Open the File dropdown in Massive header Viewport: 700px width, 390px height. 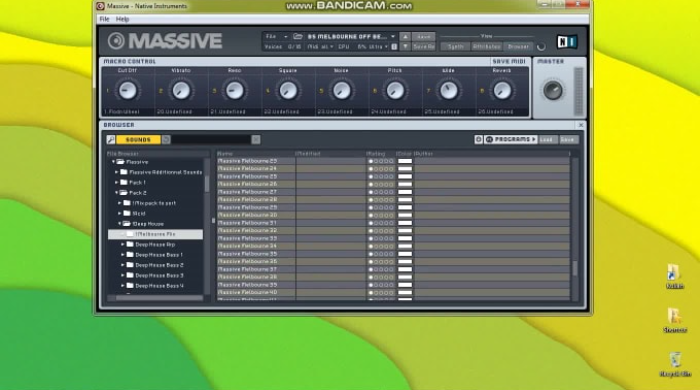276,37
